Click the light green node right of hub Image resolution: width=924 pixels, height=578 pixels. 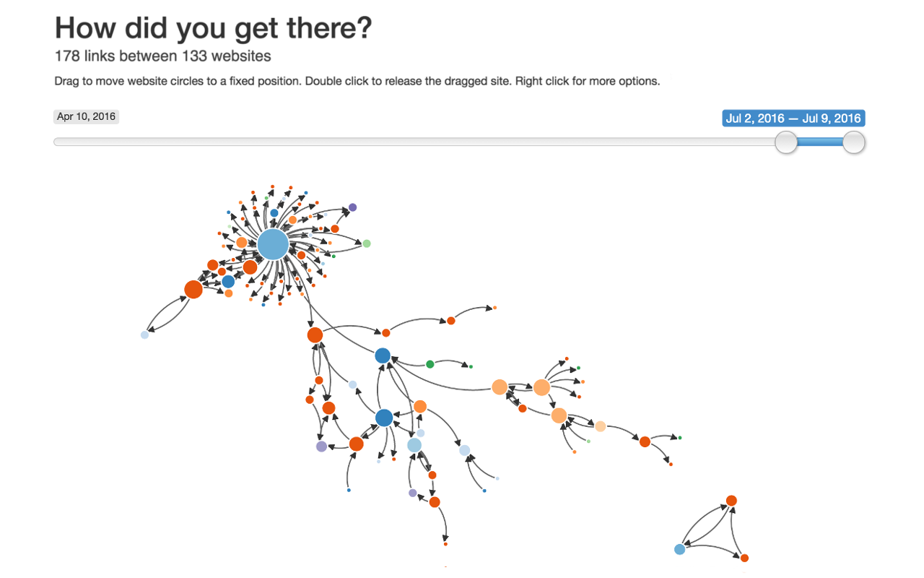tap(366, 243)
